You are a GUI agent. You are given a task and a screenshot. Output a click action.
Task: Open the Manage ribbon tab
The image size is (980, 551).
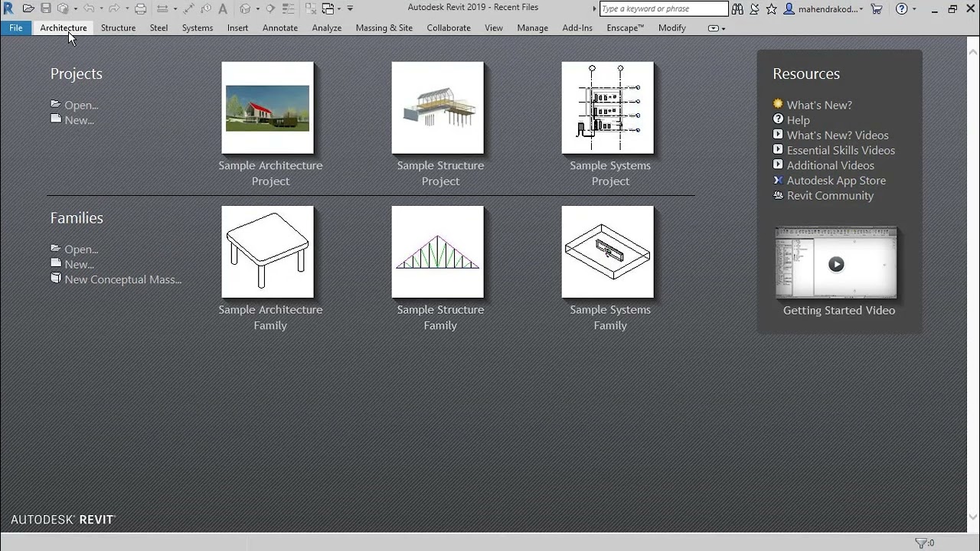[532, 28]
